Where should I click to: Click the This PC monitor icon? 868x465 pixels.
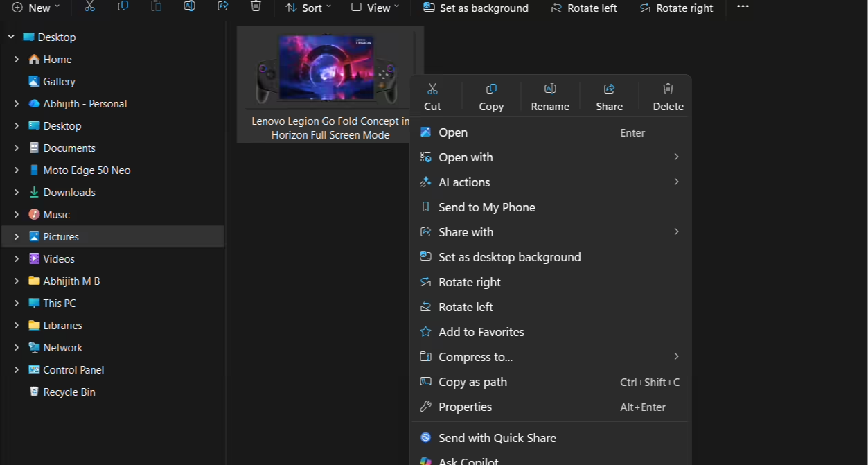[34, 303]
